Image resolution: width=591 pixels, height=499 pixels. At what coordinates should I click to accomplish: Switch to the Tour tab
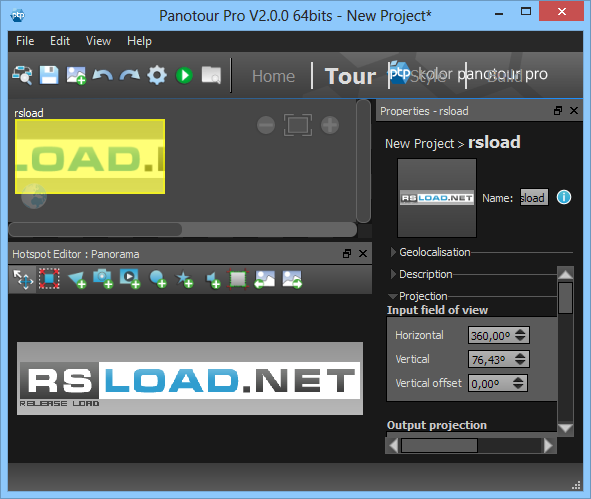coord(350,76)
